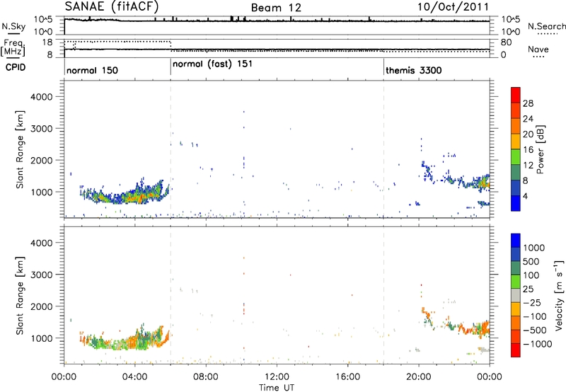This screenshot has height=392, width=566.
Task: Select the 'normal 150' CPID segment
Action: coord(92,70)
